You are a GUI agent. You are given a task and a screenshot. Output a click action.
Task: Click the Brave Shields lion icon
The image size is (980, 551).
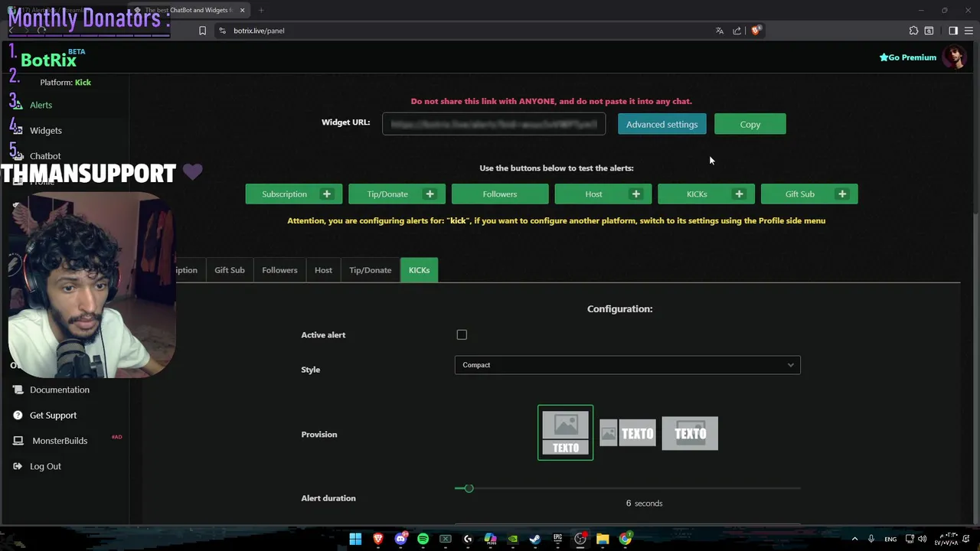[x=756, y=31]
